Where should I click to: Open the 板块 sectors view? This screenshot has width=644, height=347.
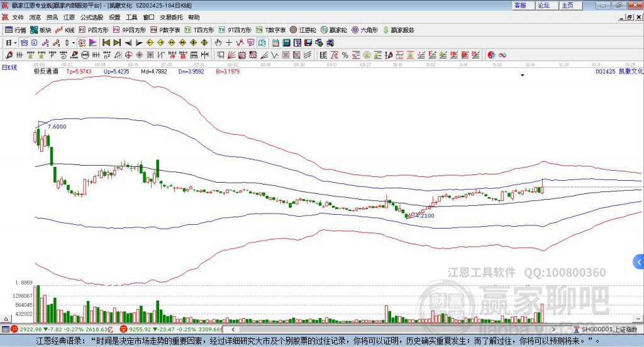point(41,30)
